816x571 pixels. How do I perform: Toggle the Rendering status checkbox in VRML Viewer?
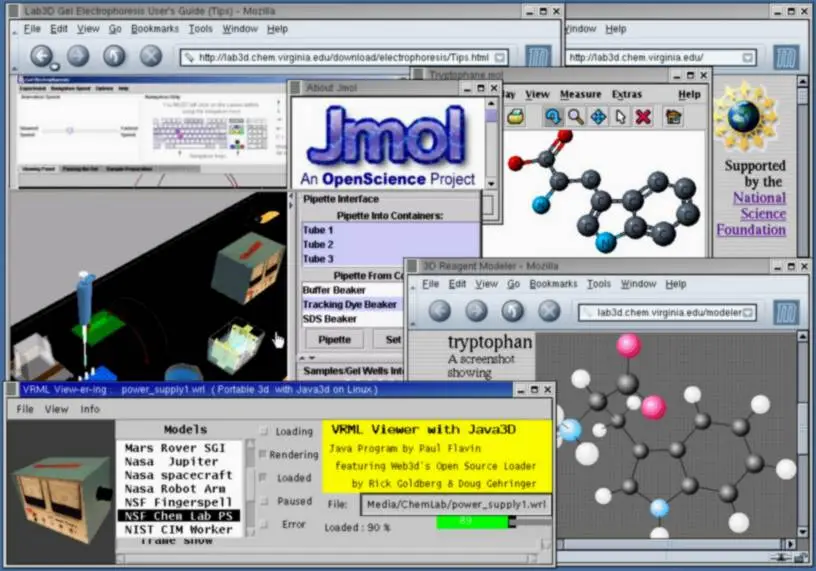(263, 454)
